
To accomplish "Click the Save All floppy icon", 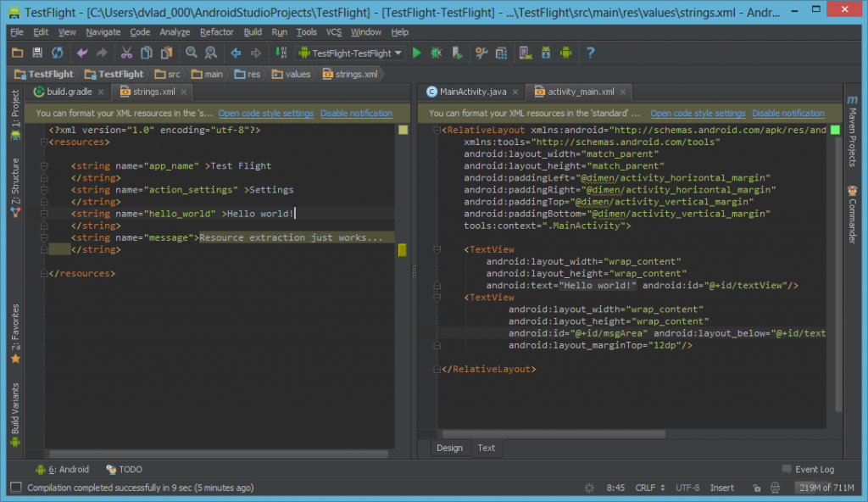I will coord(37,53).
